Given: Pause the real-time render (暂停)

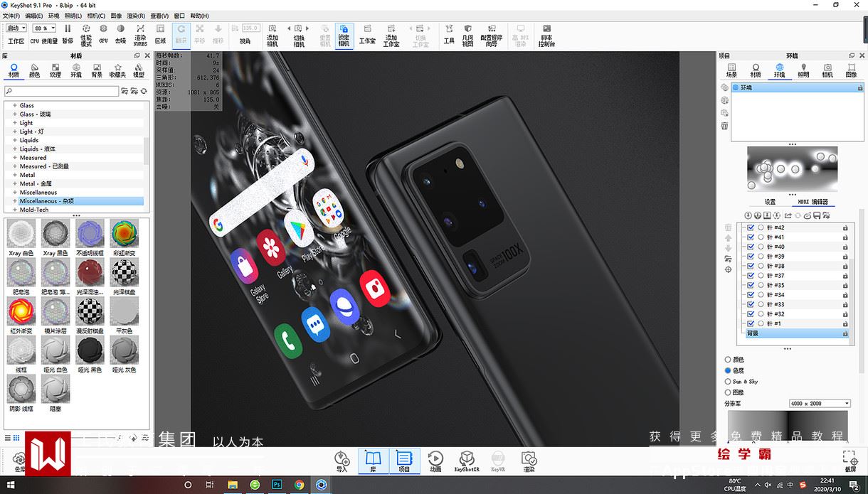Looking at the screenshot, I should [68, 33].
